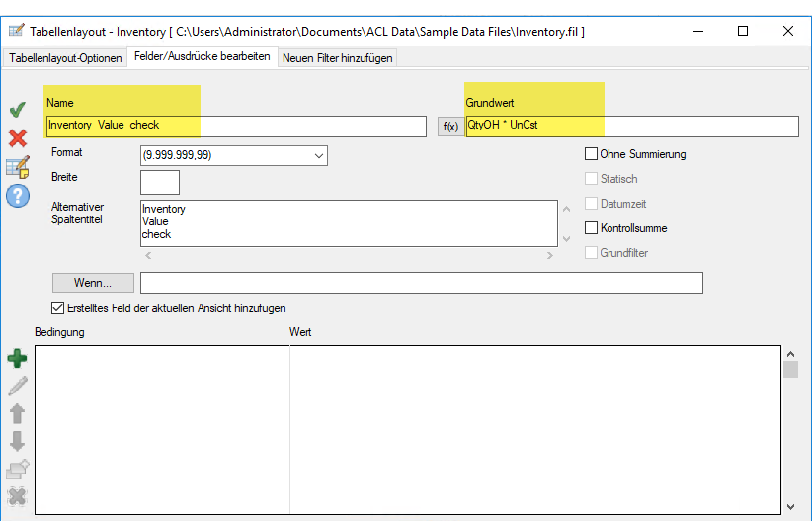Click the green plus add condition icon
The width and height of the screenshot is (812, 521).
point(17,358)
